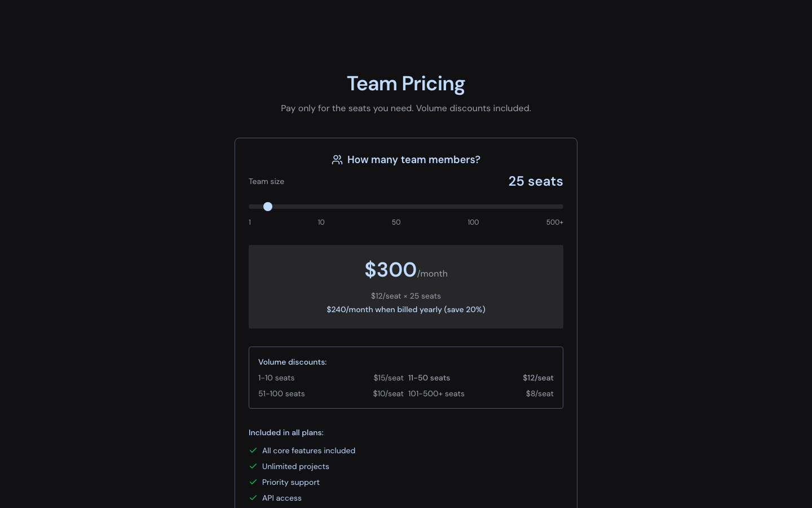Click the Included in all plans heading
Image resolution: width=812 pixels, height=508 pixels.
tap(286, 432)
